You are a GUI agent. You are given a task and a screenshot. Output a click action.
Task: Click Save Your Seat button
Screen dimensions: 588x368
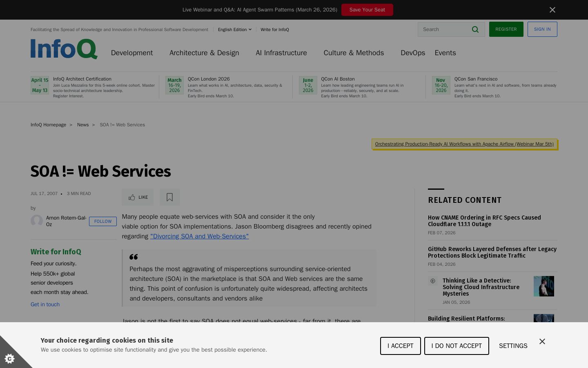(367, 10)
